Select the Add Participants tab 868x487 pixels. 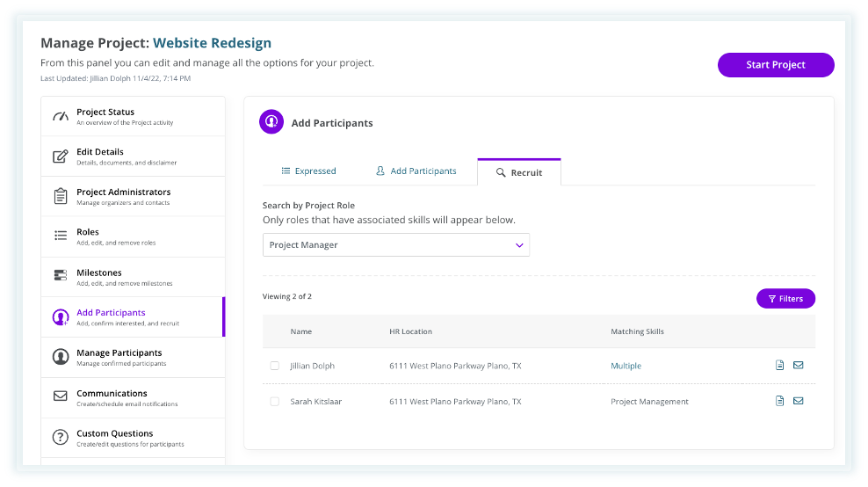(x=416, y=171)
